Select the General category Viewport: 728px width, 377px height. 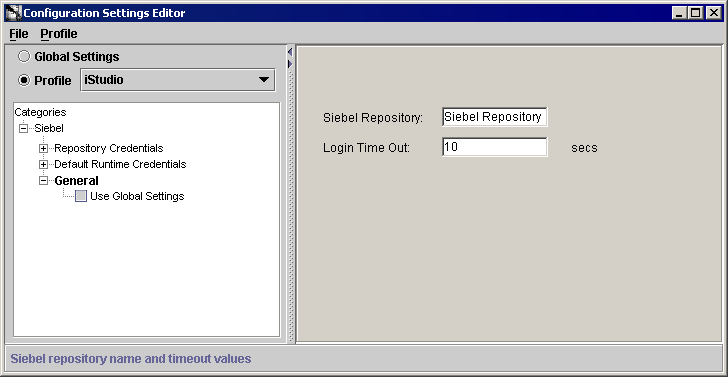click(77, 181)
